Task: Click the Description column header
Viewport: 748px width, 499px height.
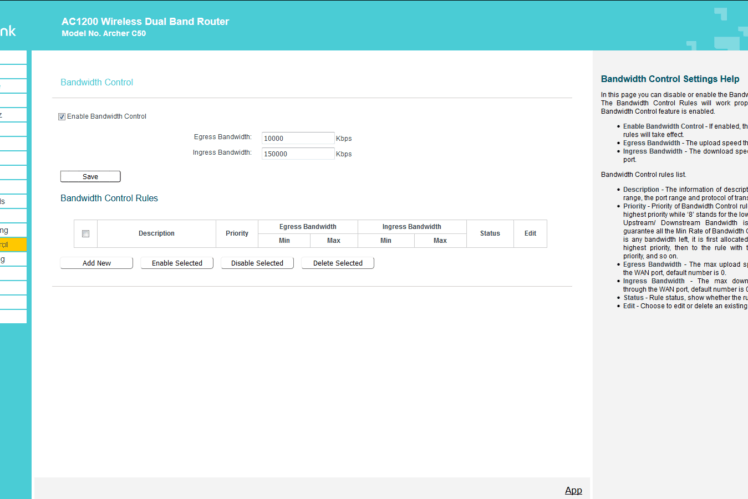Action: (156, 234)
